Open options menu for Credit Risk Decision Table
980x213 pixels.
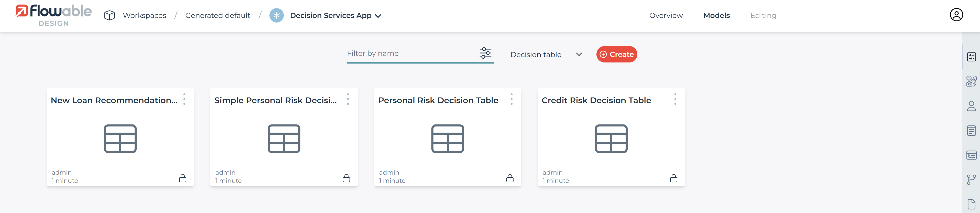[675, 99]
